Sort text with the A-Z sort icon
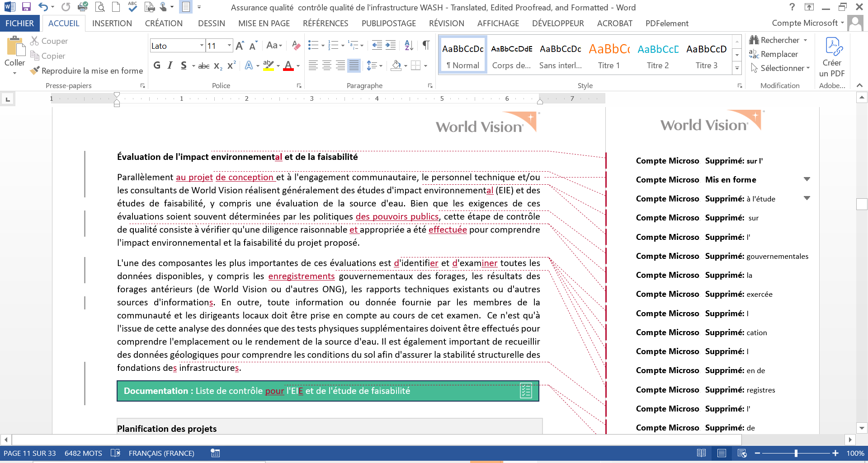Screen dimensions: 868x463 409,45
